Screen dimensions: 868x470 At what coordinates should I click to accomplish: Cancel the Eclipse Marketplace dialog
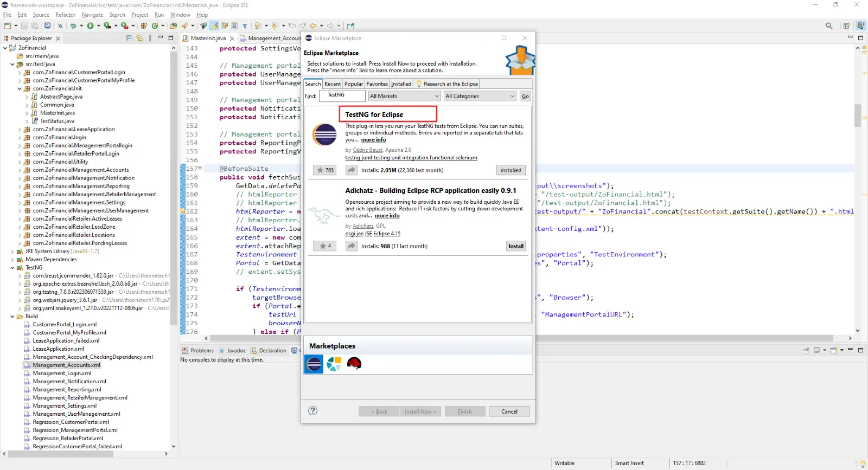tap(509, 411)
